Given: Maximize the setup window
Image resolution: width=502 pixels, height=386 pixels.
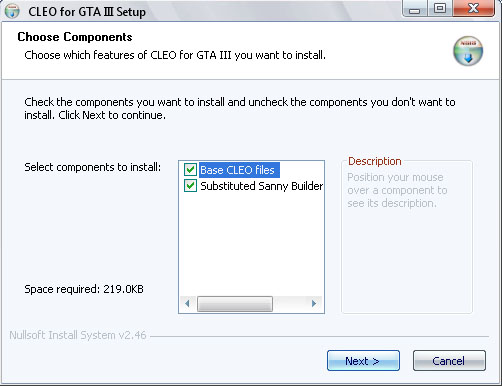Looking at the screenshot, I should click(x=440, y=9).
